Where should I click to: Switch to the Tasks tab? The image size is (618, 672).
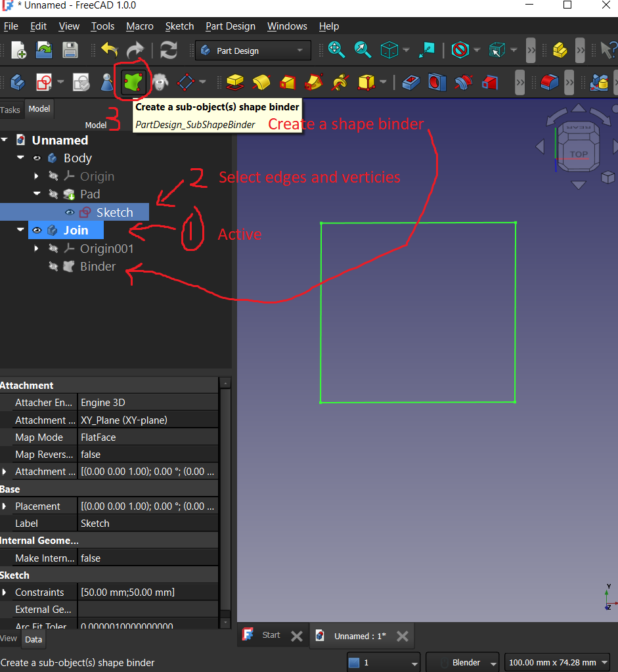tap(11, 110)
